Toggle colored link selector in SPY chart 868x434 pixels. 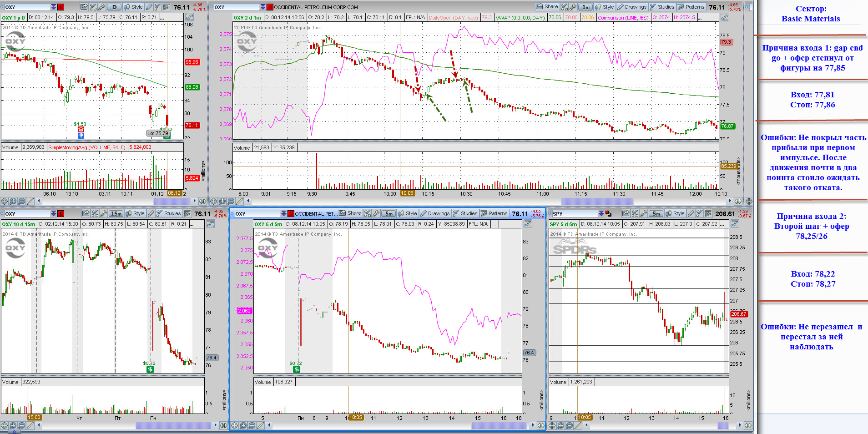(608, 213)
